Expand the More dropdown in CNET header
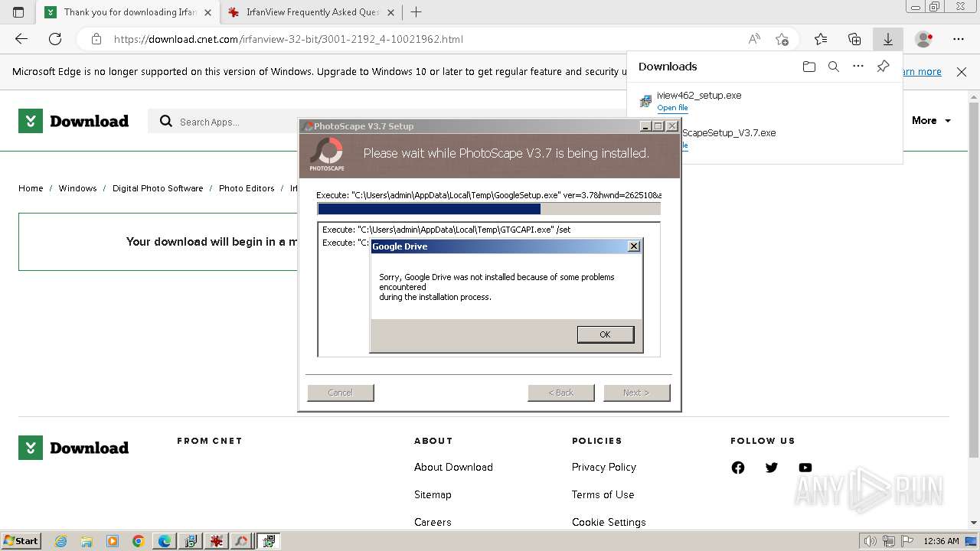 click(x=931, y=120)
